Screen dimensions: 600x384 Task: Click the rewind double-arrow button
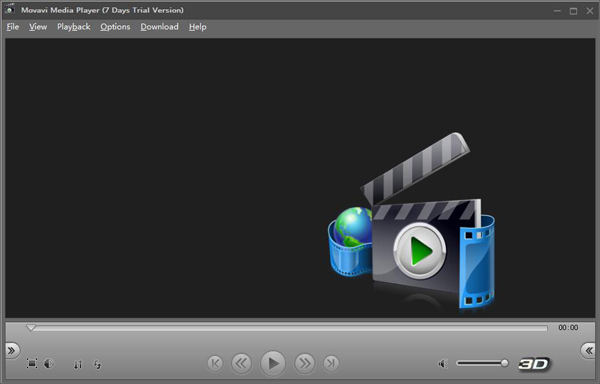click(241, 363)
